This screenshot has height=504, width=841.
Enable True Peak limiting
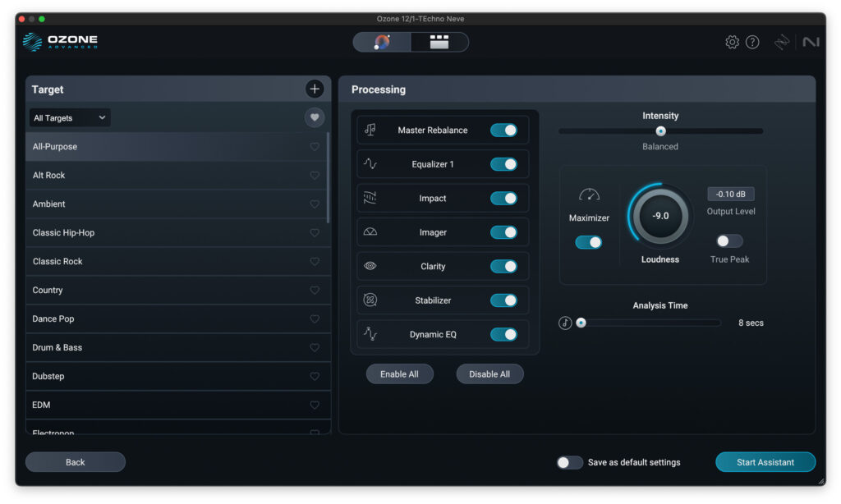[x=729, y=241]
